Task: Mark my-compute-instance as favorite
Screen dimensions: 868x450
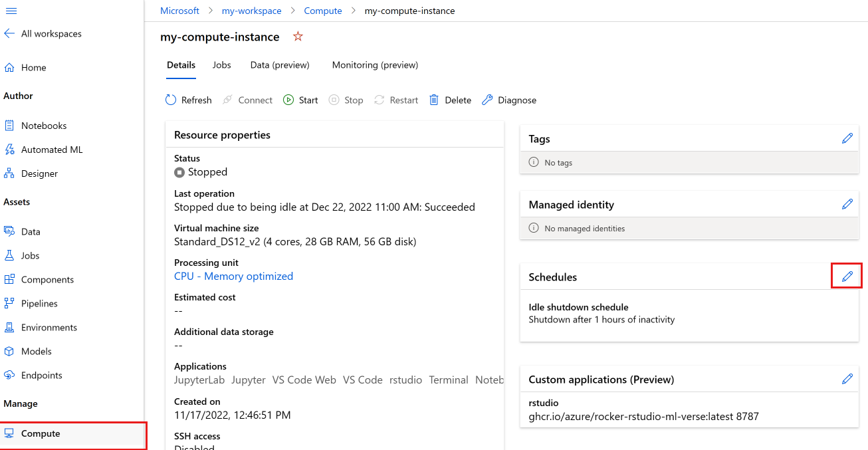Action: [x=297, y=37]
